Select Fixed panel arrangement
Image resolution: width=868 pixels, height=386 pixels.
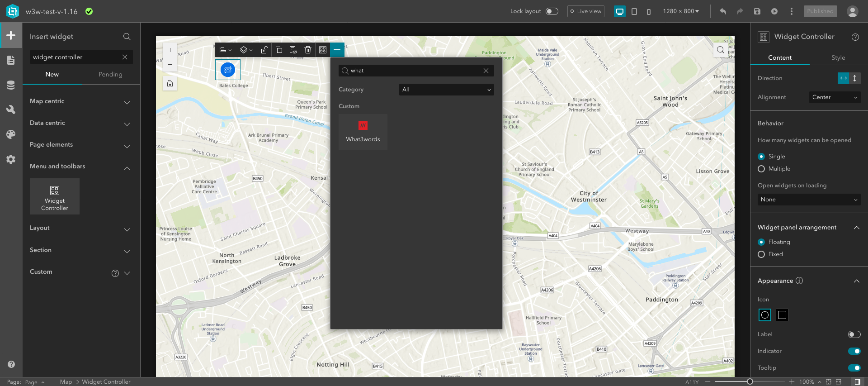761,254
